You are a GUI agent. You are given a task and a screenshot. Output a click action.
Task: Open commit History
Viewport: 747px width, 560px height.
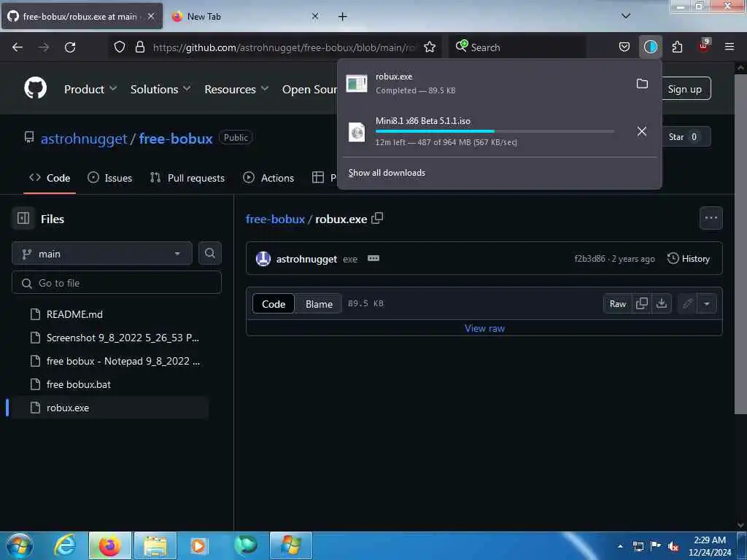pyautogui.click(x=689, y=259)
